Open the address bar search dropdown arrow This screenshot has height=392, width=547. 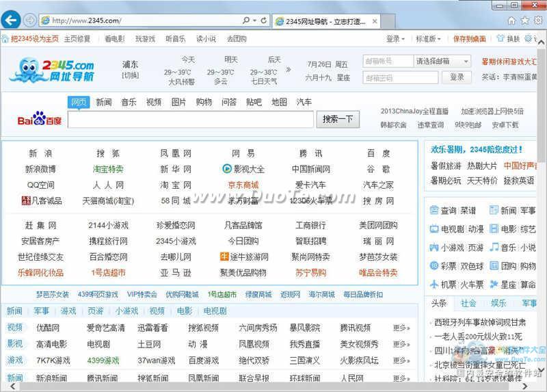(x=255, y=21)
